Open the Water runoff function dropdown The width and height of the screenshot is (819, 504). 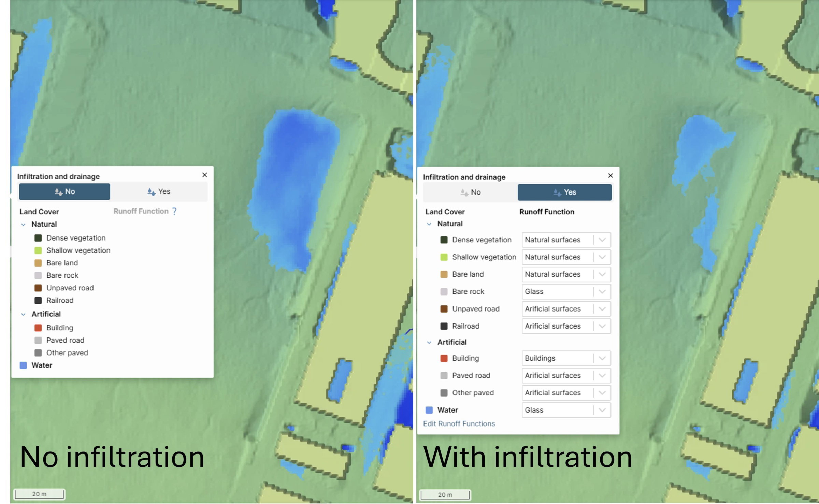tap(566, 410)
